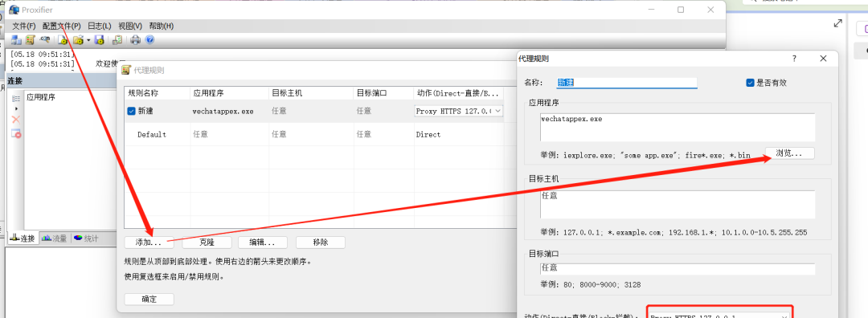
Task: Click the red X icon in 连接 panel
Action: (16, 119)
